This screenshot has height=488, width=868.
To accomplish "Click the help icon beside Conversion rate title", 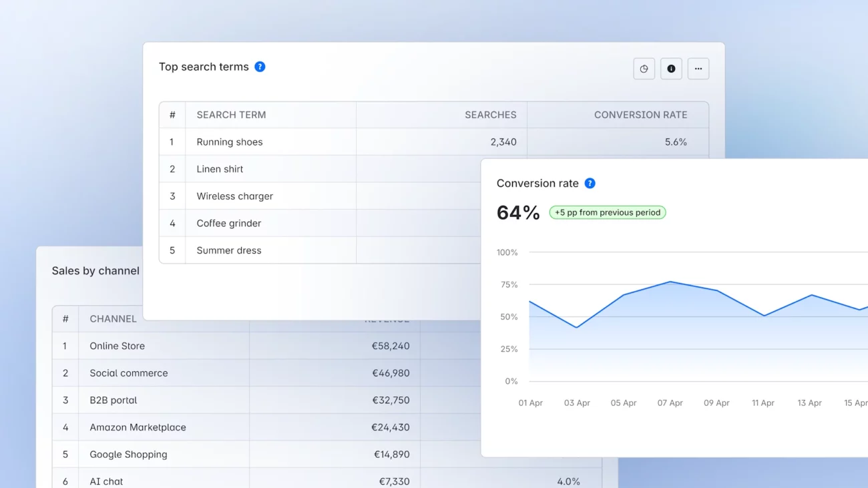I will 590,184.
